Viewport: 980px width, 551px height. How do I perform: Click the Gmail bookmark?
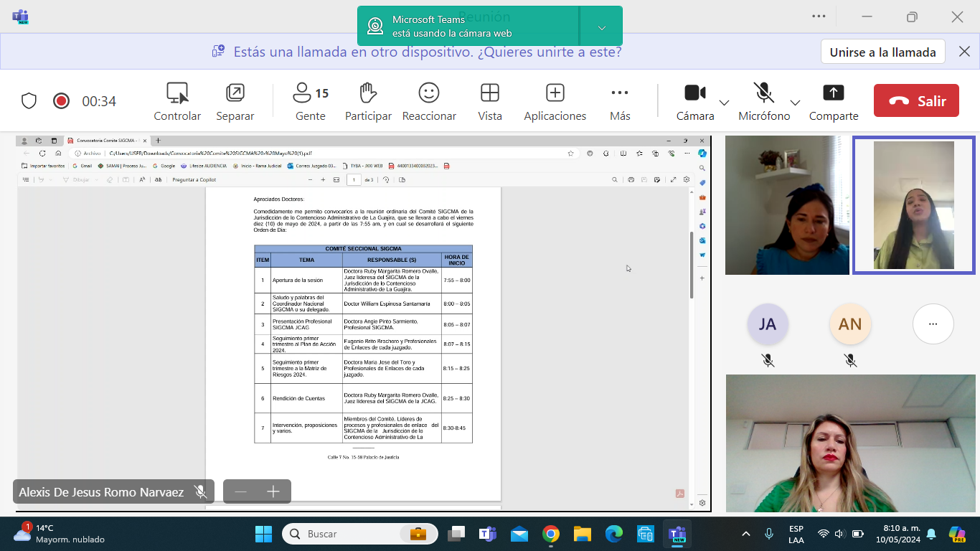pyautogui.click(x=83, y=166)
